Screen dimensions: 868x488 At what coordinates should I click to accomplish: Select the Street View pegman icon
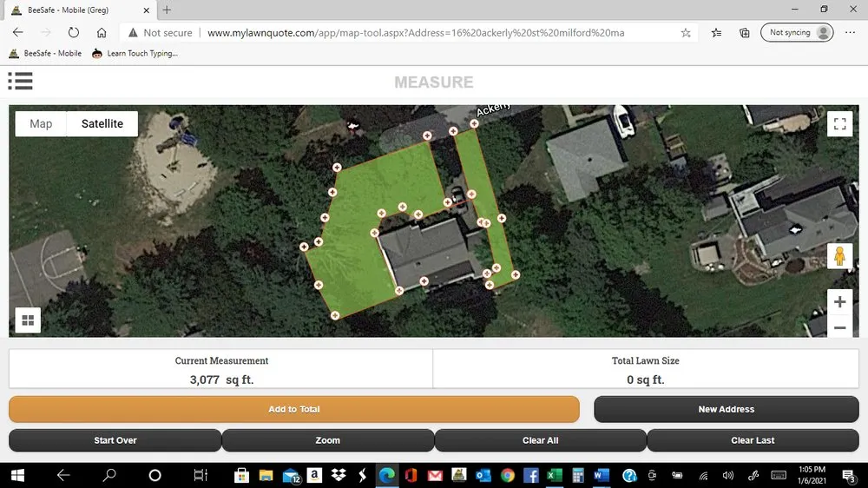pyautogui.click(x=839, y=256)
